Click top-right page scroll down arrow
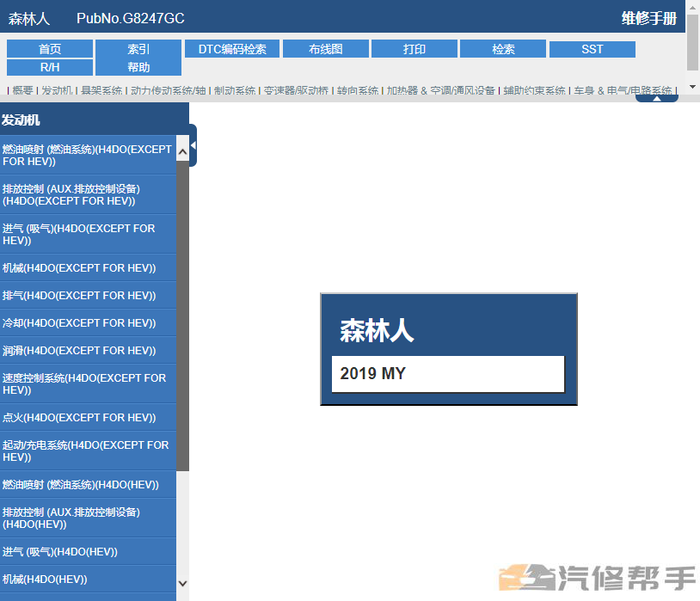The width and height of the screenshot is (700, 601). (x=692, y=87)
